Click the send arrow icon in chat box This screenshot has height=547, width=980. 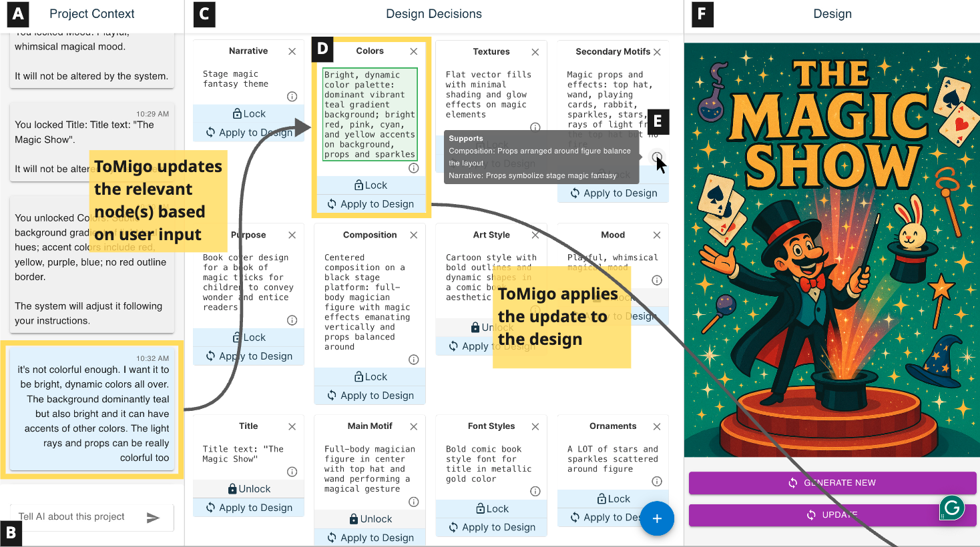(153, 518)
